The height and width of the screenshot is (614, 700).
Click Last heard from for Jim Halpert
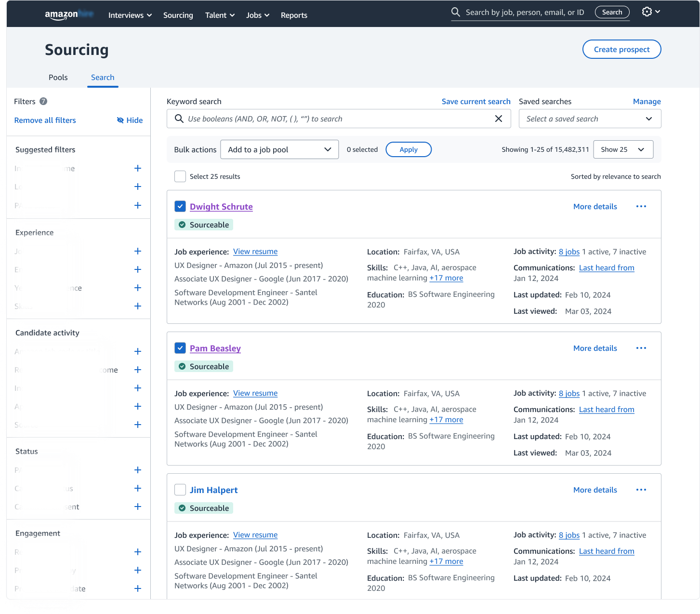(607, 551)
